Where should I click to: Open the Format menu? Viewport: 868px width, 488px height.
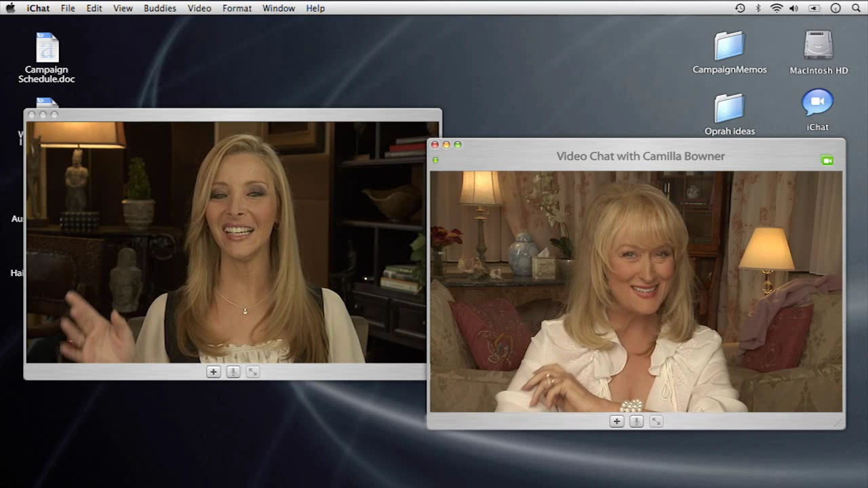tap(237, 8)
